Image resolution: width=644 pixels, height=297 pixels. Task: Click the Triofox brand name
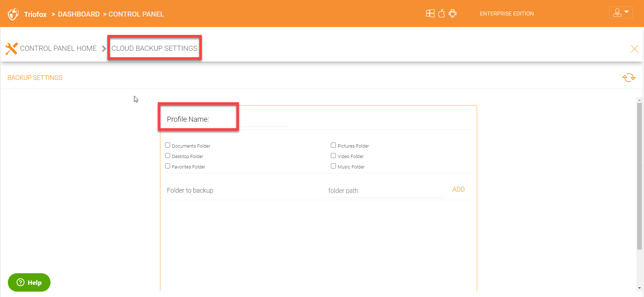35,14
